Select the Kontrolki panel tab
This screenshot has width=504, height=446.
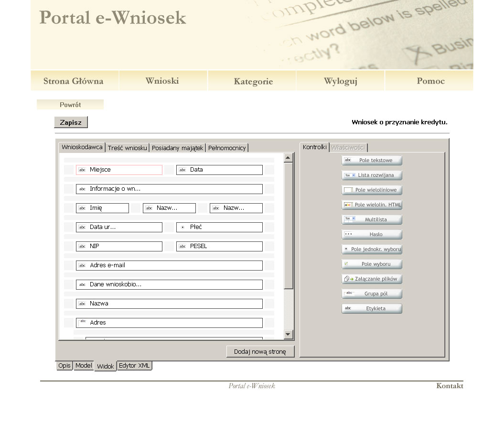coord(315,147)
